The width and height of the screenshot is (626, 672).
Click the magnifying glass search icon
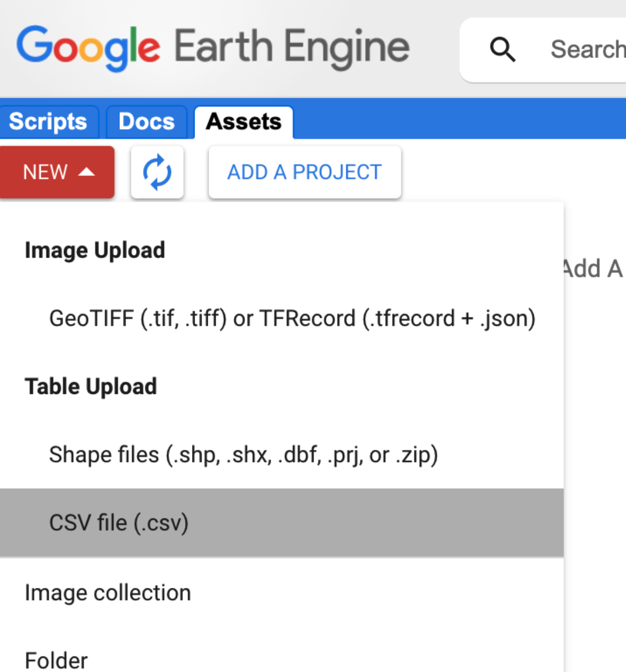pyautogui.click(x=503, y=49)
